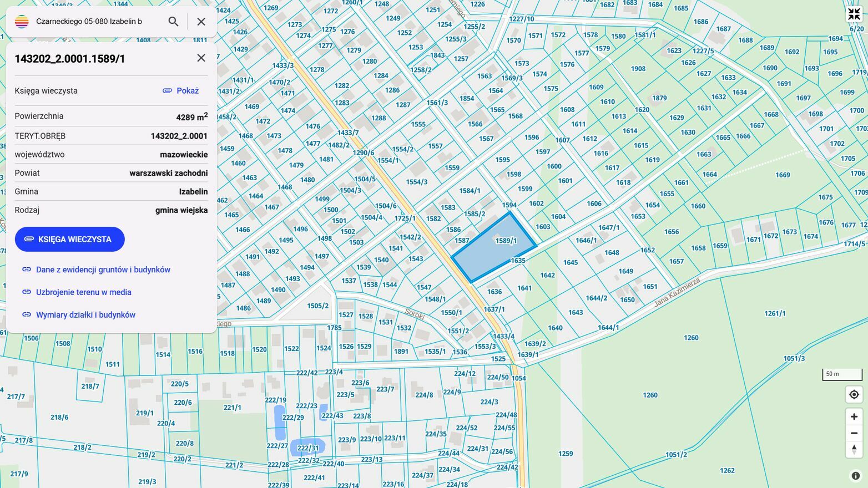Zoom out of the map
868x488 pixels.
[x=854, y=433]
